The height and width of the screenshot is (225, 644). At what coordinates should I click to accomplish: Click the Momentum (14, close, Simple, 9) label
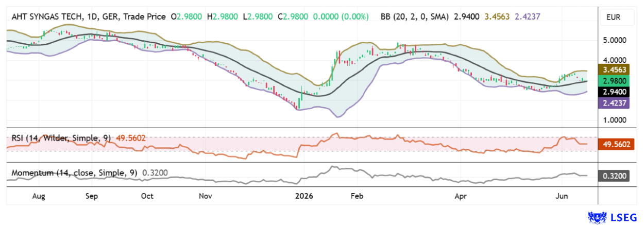(x=74, y=174)
